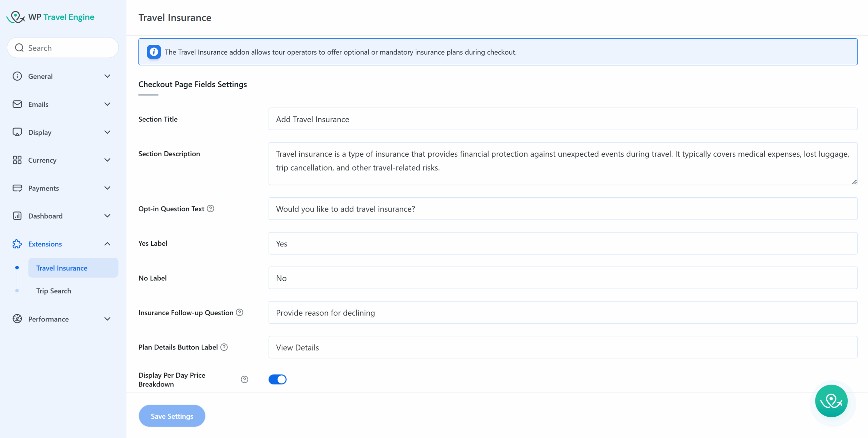Expand the Payments section chevron

tap(107, 188)
